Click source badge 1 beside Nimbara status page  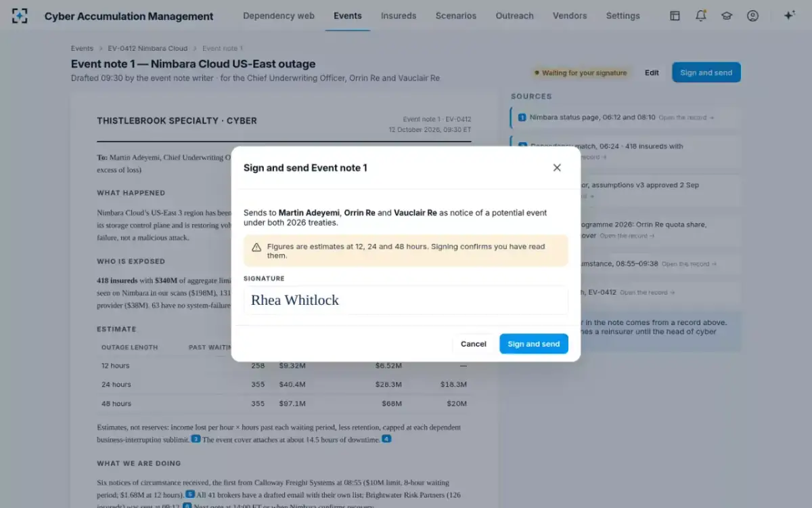coord(522,117)
